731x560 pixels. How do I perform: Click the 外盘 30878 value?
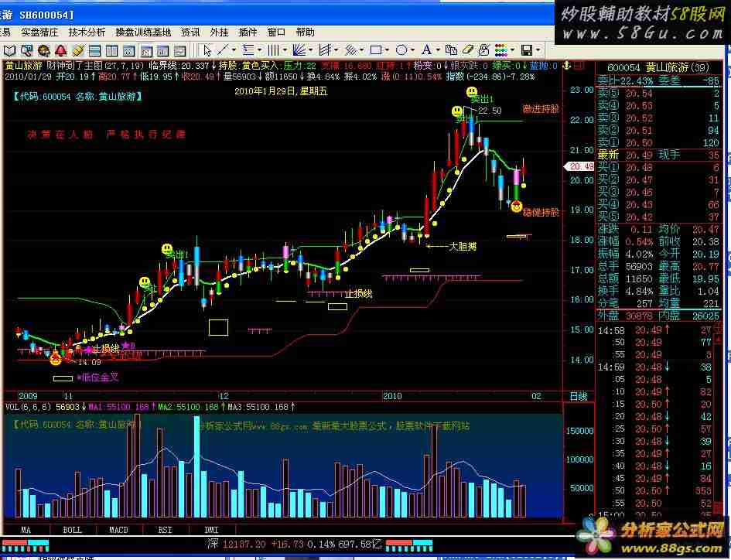click(639, 316)
